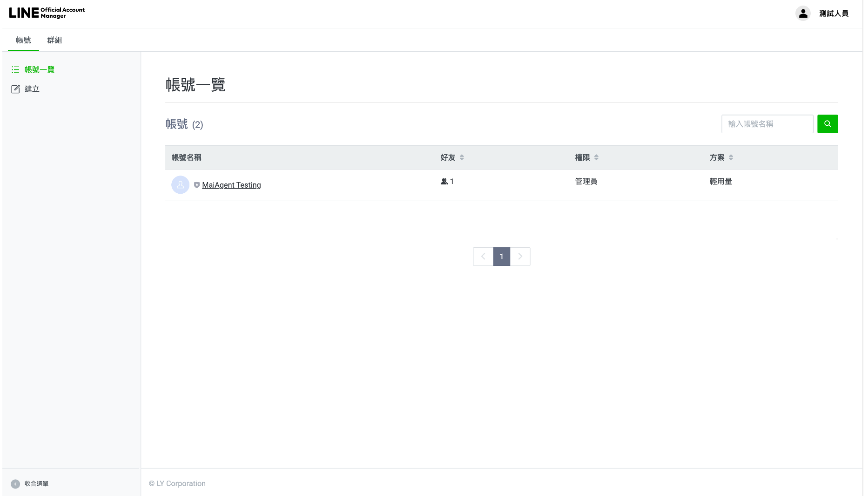
Task: Open the 測試人員 user menu
Action: (834, 14)
